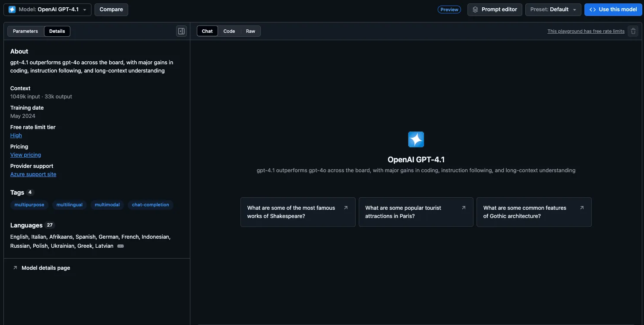The height and width of the screenshot is (325, 644).
Task: Click the arrow on the Shakespeare prompt card
Action: click(345, 207)
